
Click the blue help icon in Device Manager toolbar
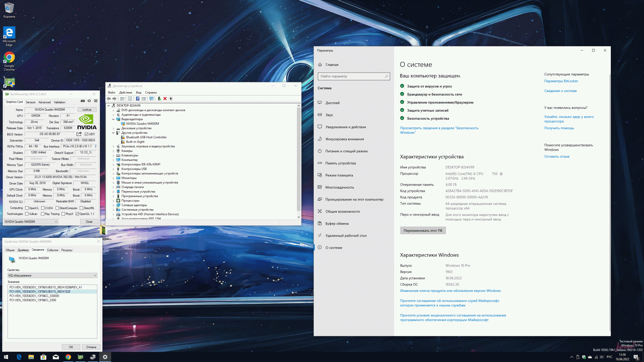(x=137, y=99)
